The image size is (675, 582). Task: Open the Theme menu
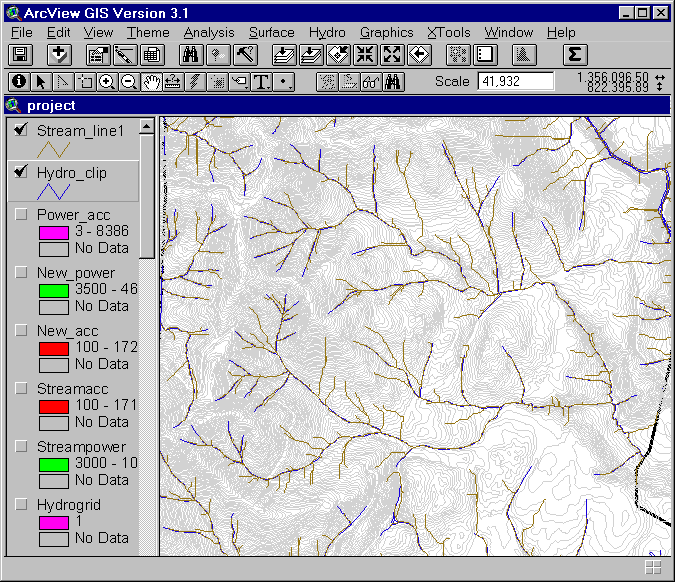point(148,33)
